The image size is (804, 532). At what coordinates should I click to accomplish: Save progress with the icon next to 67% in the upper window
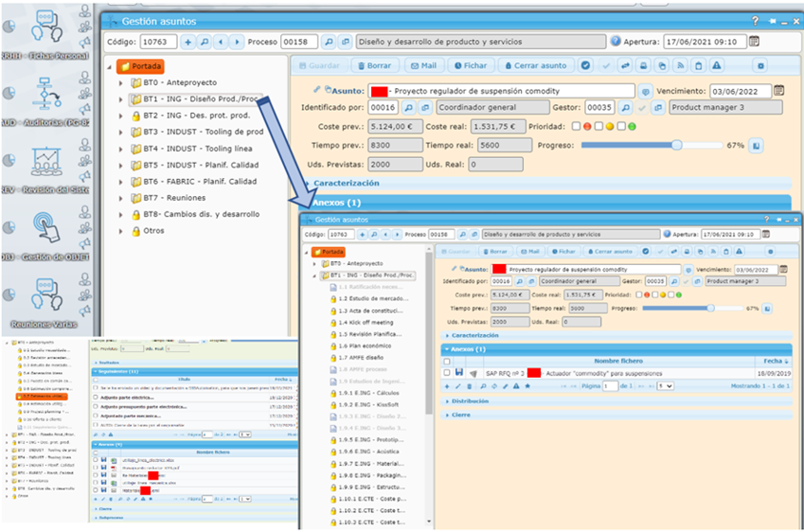(x=756, y=146)
